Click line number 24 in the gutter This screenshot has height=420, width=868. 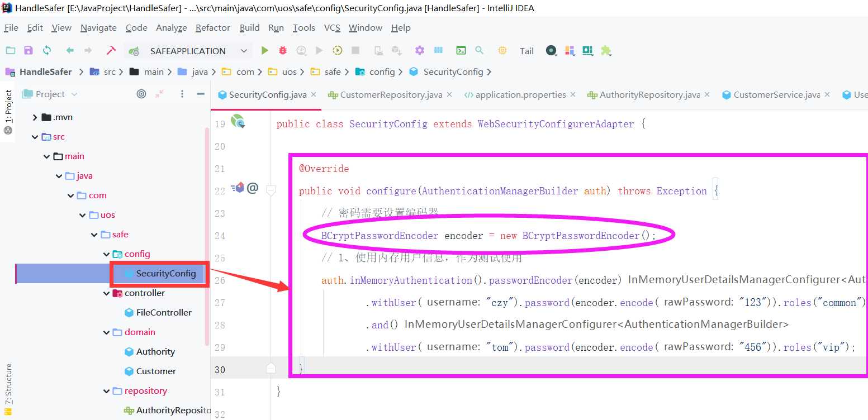tap(220, 236)
